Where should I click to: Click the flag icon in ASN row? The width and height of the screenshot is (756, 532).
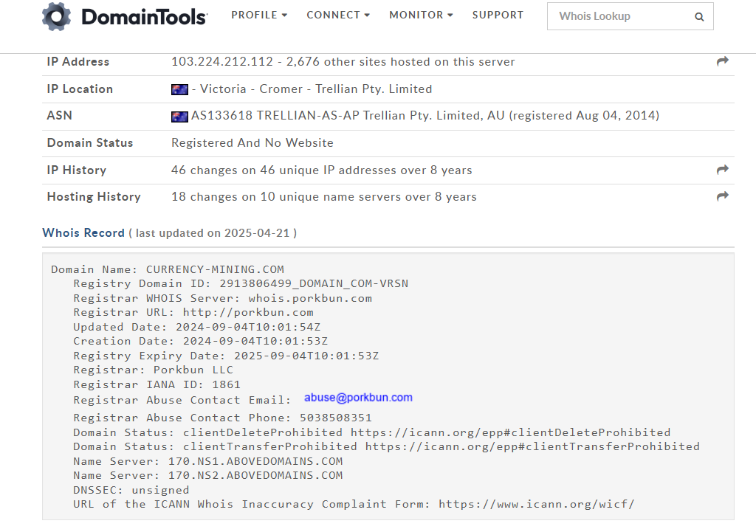pyautogui.click(x=179, y=116)
